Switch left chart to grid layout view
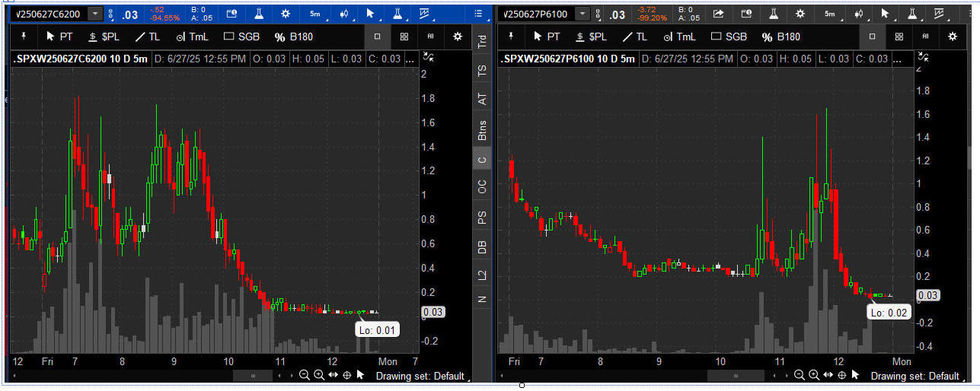Viewport: 980px width, 391px height. click(x=404, y=37)
